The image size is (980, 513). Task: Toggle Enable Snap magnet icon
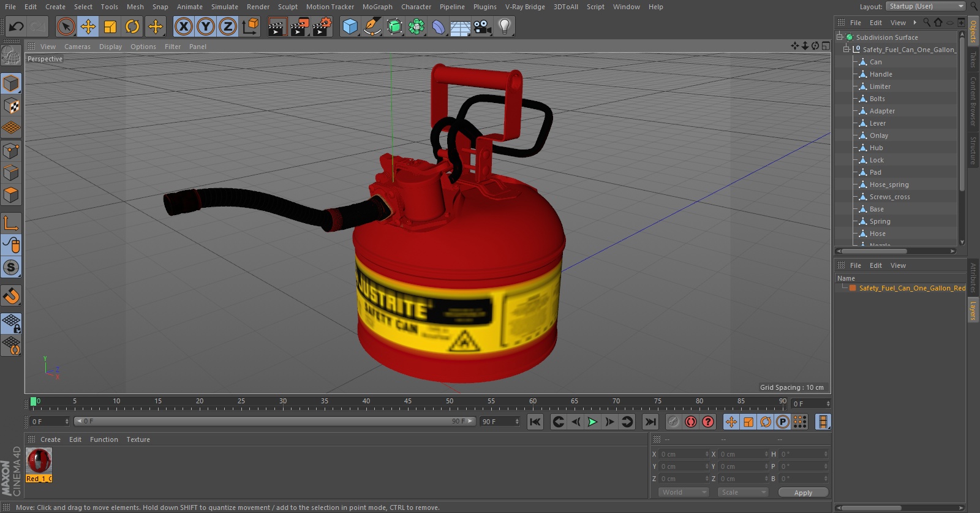point(11,296)
